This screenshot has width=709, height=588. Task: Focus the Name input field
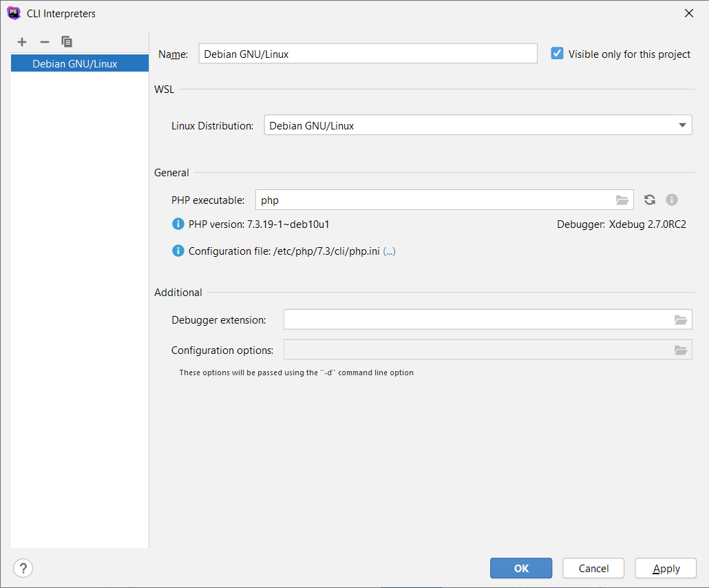point(368,54)
